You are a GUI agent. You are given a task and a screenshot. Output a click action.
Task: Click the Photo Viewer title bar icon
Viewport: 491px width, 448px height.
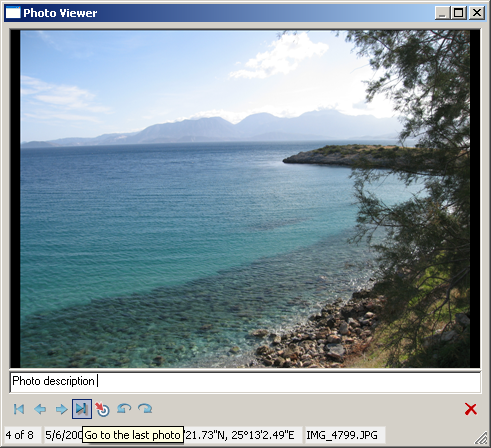pyautogui.click(x=13, y=13)
